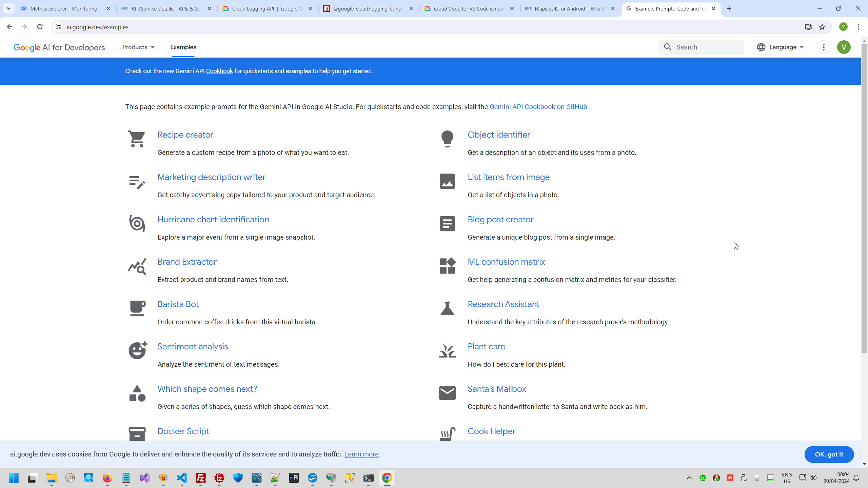Show hidden system tray icons
This screenshot has width=868, height=488.
pos(689,478)
